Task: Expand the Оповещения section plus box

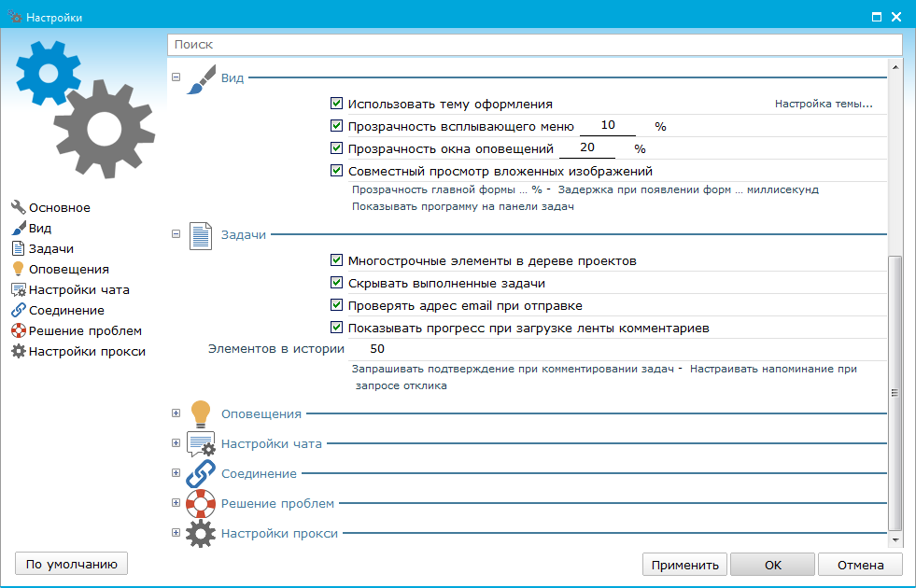Action: (x=176, y=413)
